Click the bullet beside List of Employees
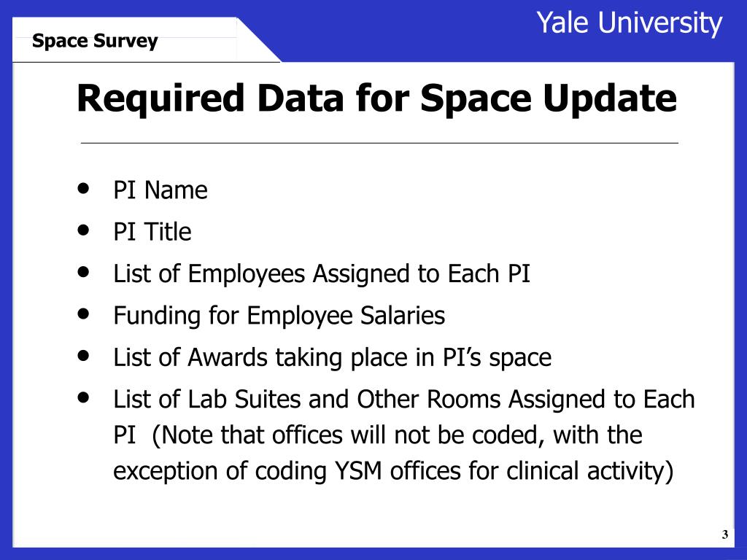The width and height of the screenshot is (747, 560). pyautogui.click(x=84, y=272)
